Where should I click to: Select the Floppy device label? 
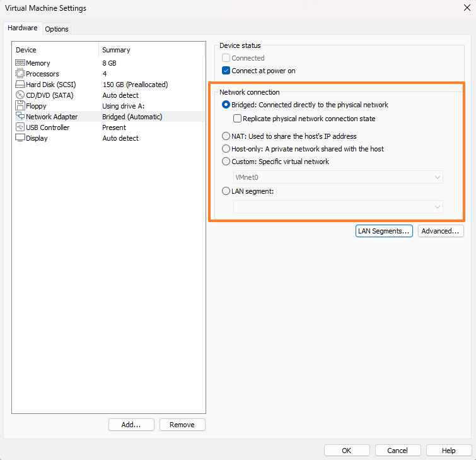point(36,106)
